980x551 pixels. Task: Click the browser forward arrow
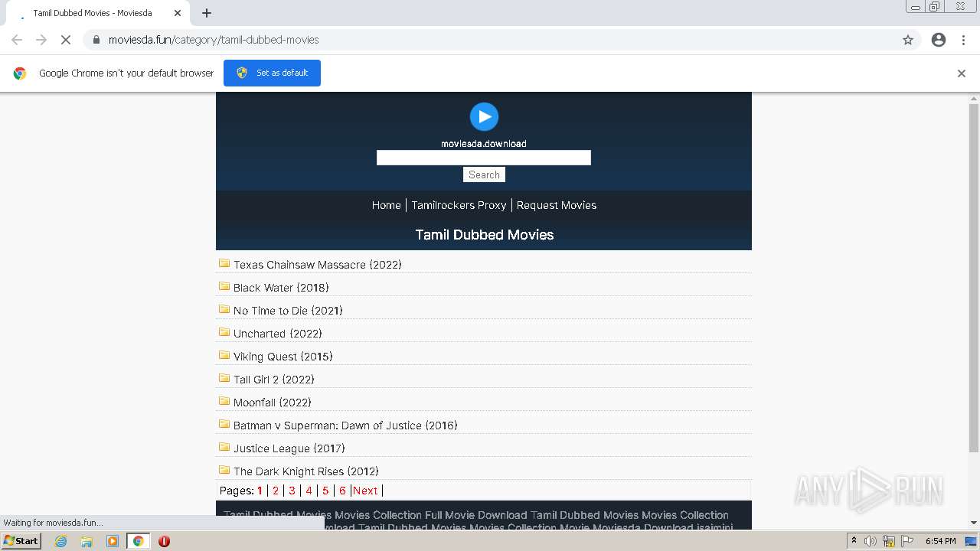coord(41,40)
